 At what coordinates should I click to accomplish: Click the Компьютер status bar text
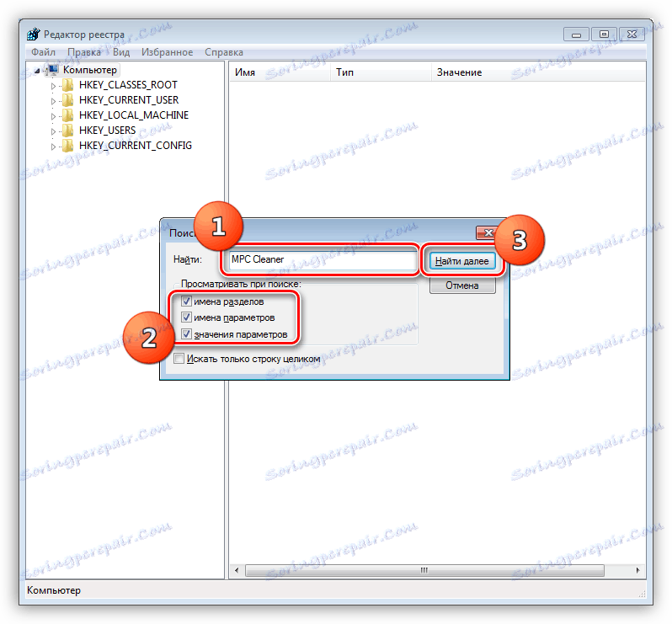54,590
